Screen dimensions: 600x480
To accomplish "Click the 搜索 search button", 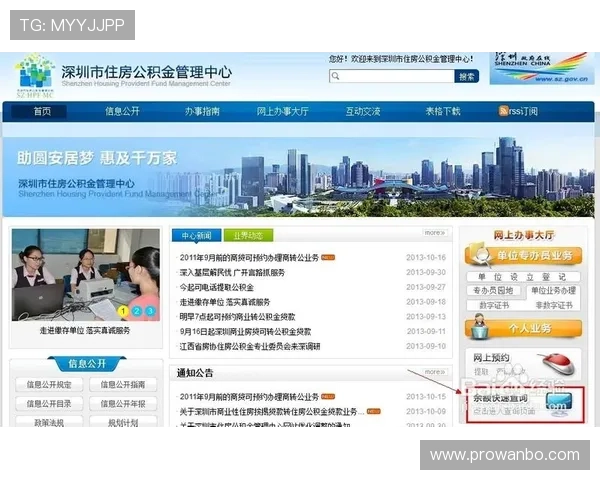I will 466,76.
